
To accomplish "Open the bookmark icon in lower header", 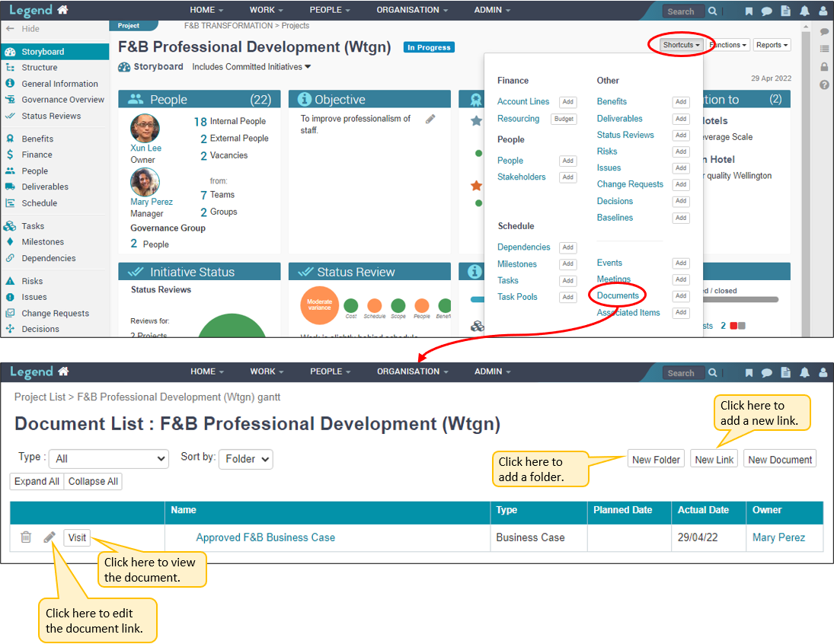I will (749, 373).
